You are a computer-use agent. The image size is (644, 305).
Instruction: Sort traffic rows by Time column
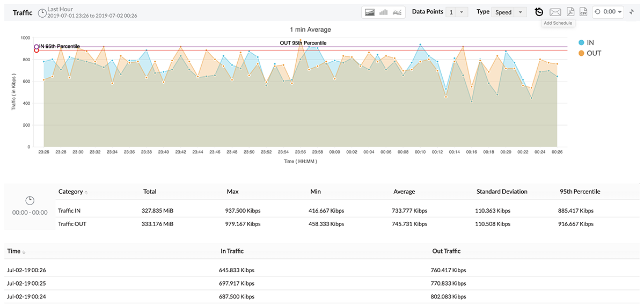(14, 251)
